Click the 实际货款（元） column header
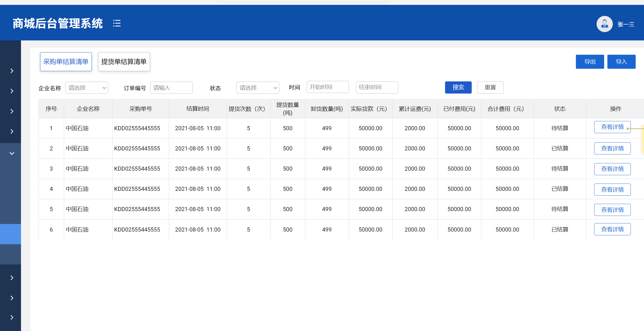This screenshot has width=644, height=331. [370, 109]
